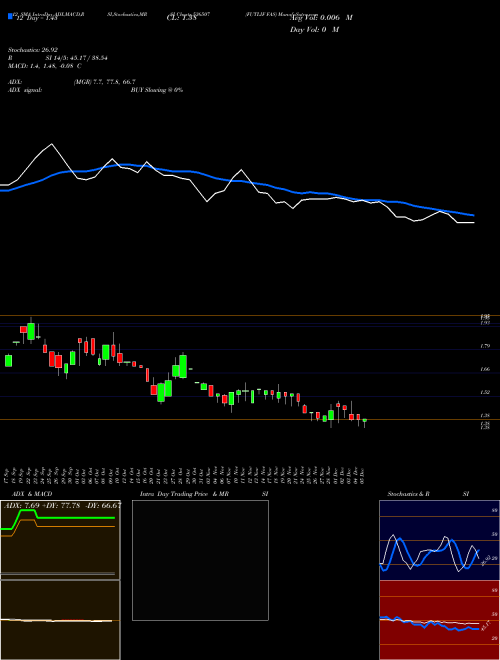Click the 'CL: 1.38' closing price text

[x=182, y=18]
